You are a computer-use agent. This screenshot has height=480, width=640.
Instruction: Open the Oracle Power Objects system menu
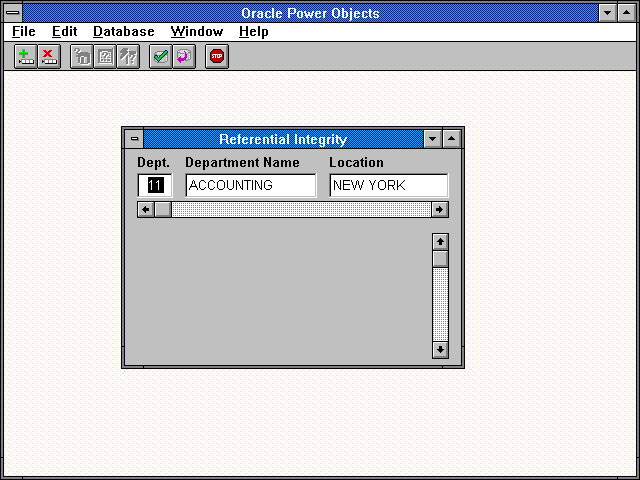12,12
